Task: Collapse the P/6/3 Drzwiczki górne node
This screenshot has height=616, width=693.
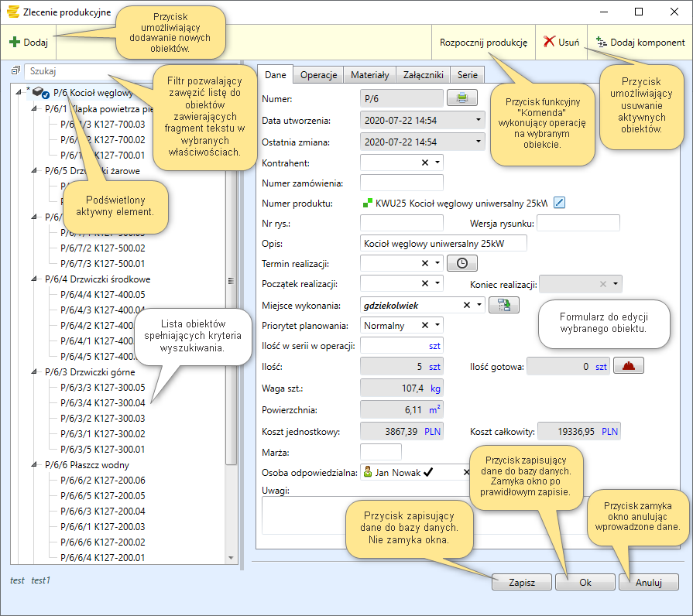Action: [34, 372]
